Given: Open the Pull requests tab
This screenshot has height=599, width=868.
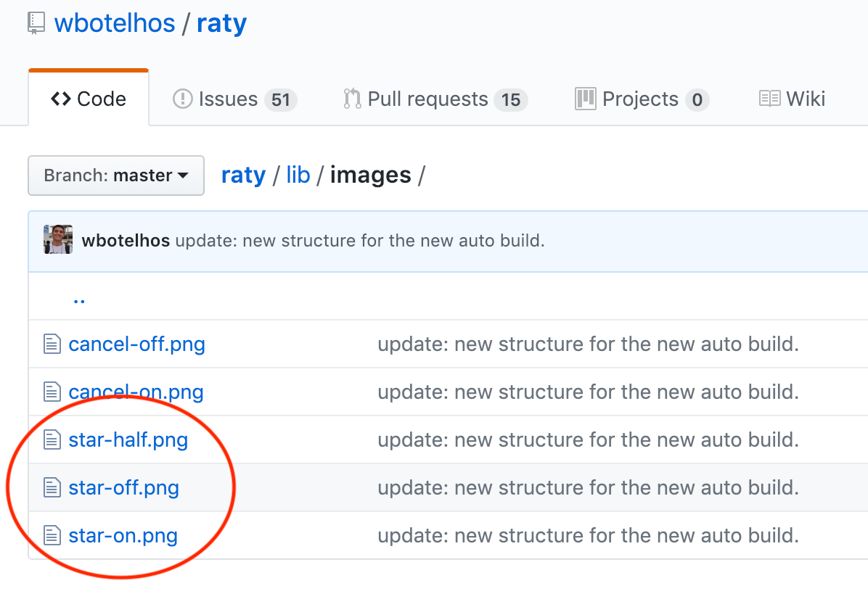Looking at the screenshot, I should [x=435, y=99].
